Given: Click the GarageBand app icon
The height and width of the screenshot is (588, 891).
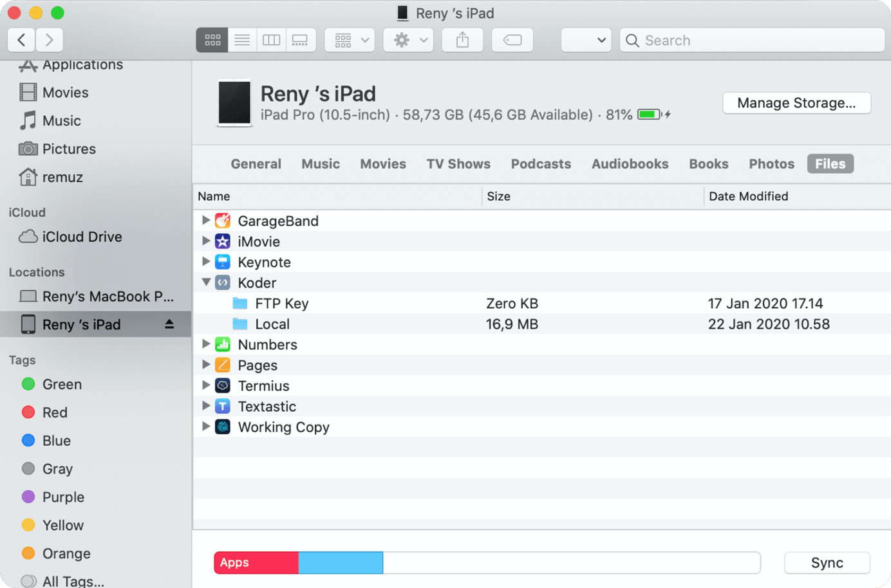Looking at the screenshot, I should (223, 221).
